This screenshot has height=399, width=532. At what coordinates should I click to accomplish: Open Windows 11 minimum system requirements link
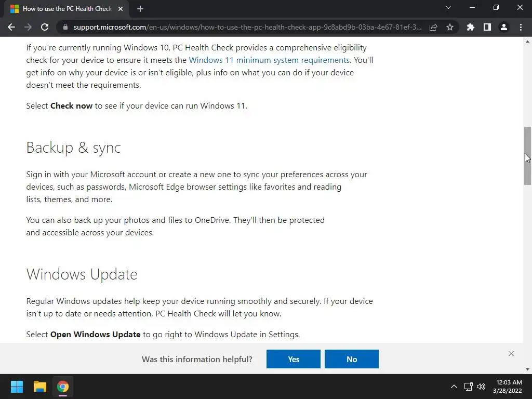pos(269,60)
